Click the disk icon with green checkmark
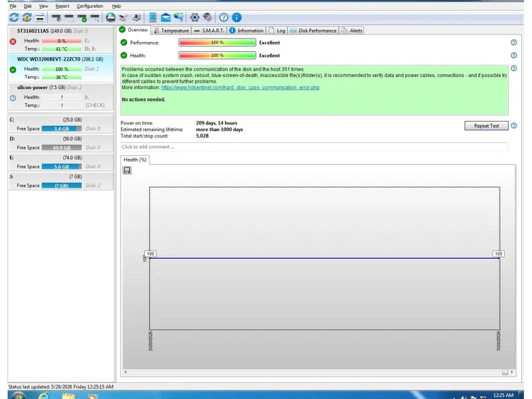The height and width of the screenshot is (399, 532). [82, 17]
